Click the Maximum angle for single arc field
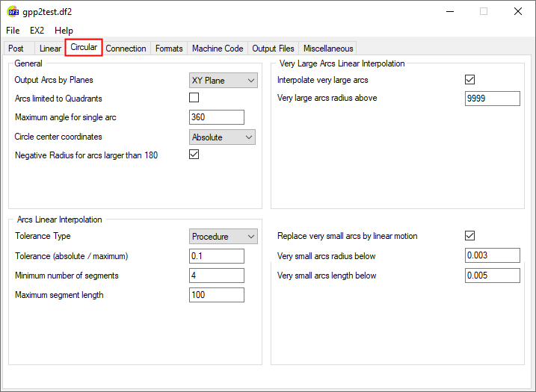The height and width of the screenshot is (392, 536). [217, 117]
